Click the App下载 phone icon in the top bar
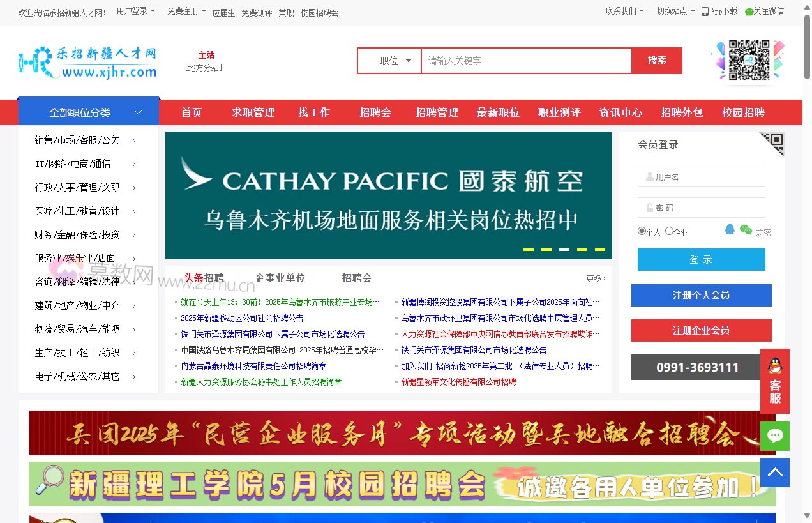 click(x=704, y=11)
